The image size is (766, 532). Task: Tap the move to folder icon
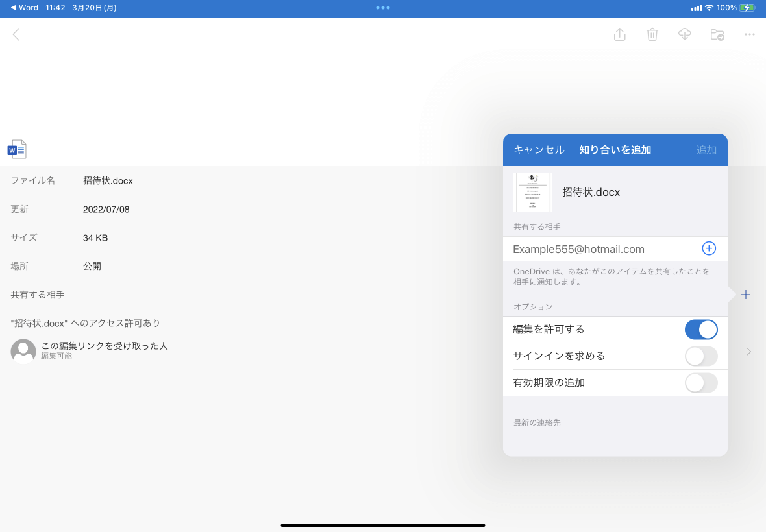[717, 34]
